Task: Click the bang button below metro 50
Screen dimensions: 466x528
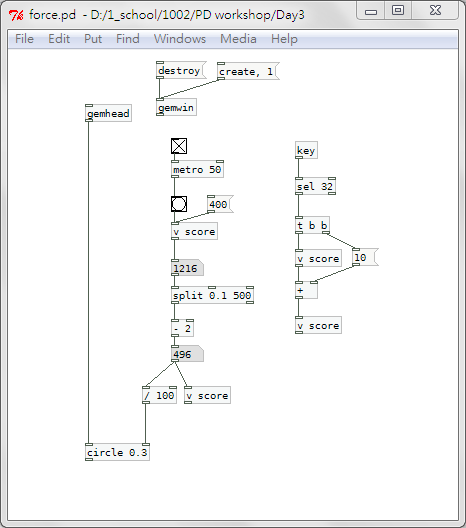Action: [x=179, y=204]
